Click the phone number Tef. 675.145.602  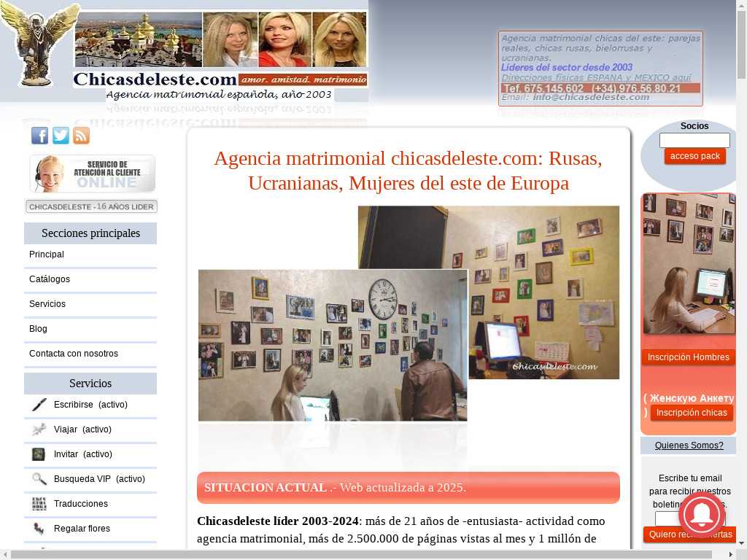click(543, 88)
